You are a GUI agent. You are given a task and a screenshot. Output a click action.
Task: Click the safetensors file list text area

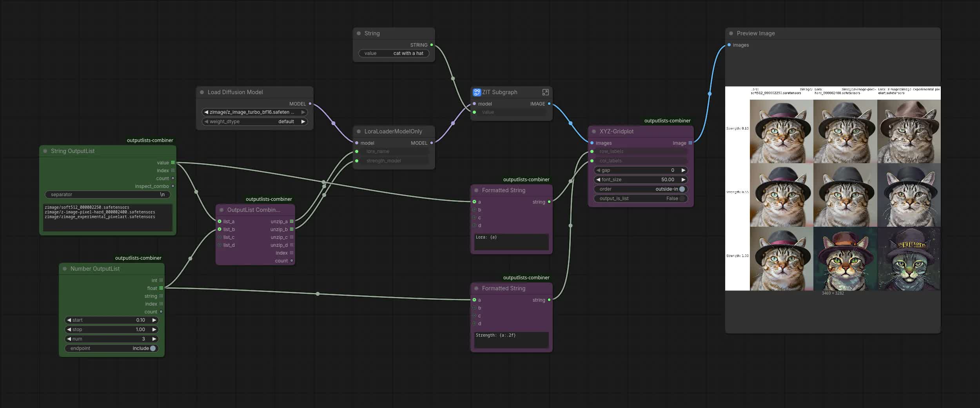[x=108, y=217]
